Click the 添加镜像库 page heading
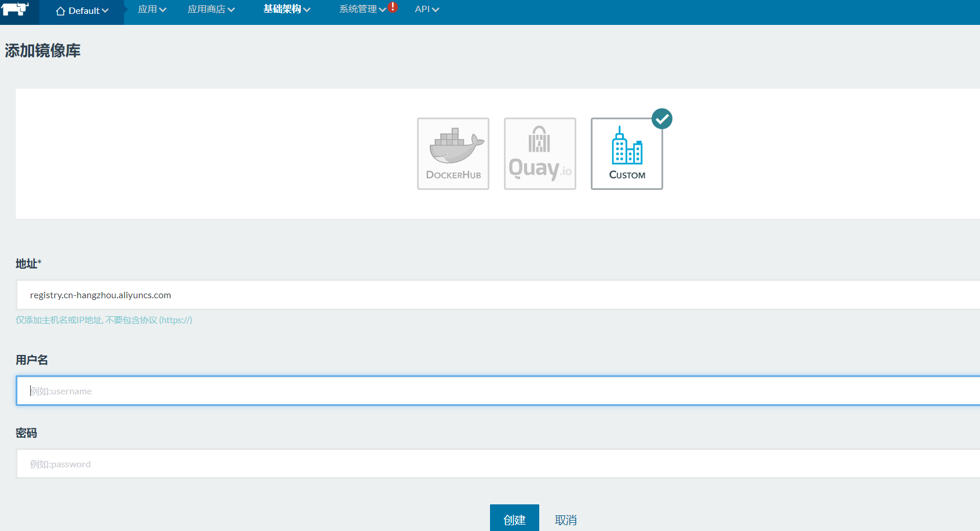This screenshot has height=531, width=980. tap(43, 51)
